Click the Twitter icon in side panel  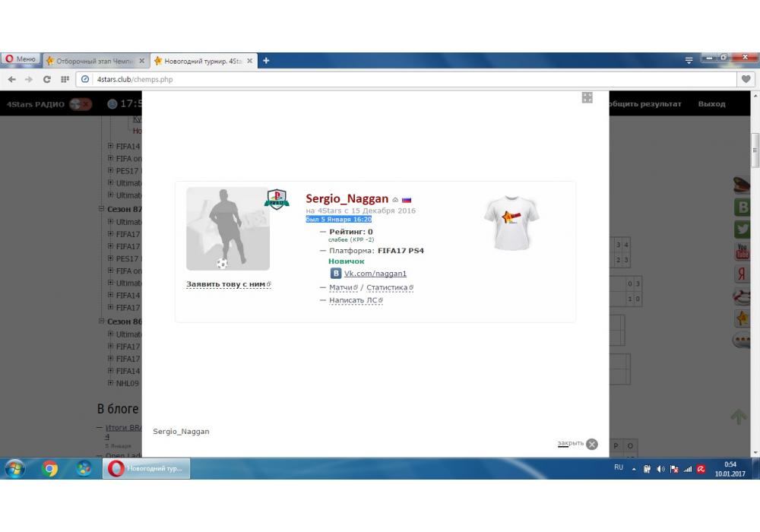coord(742,229)
